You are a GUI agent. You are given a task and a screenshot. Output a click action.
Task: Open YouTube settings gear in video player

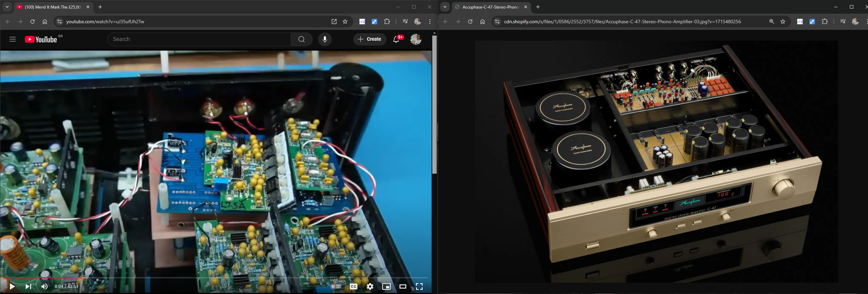(370, 286)
